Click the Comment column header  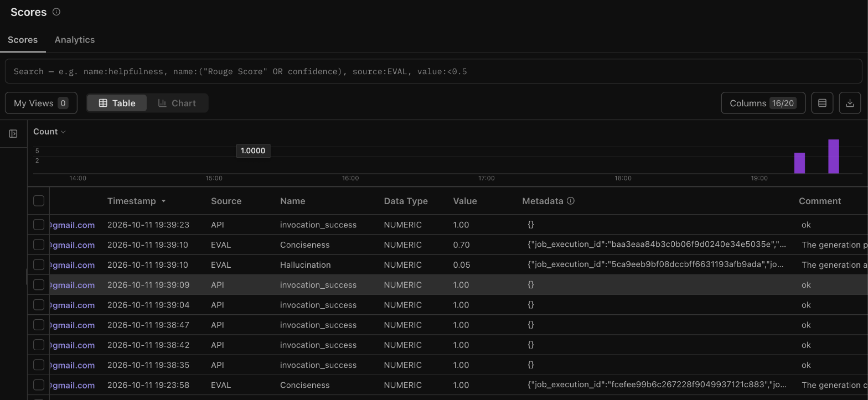pyautogui.click(x=820, y=201)
